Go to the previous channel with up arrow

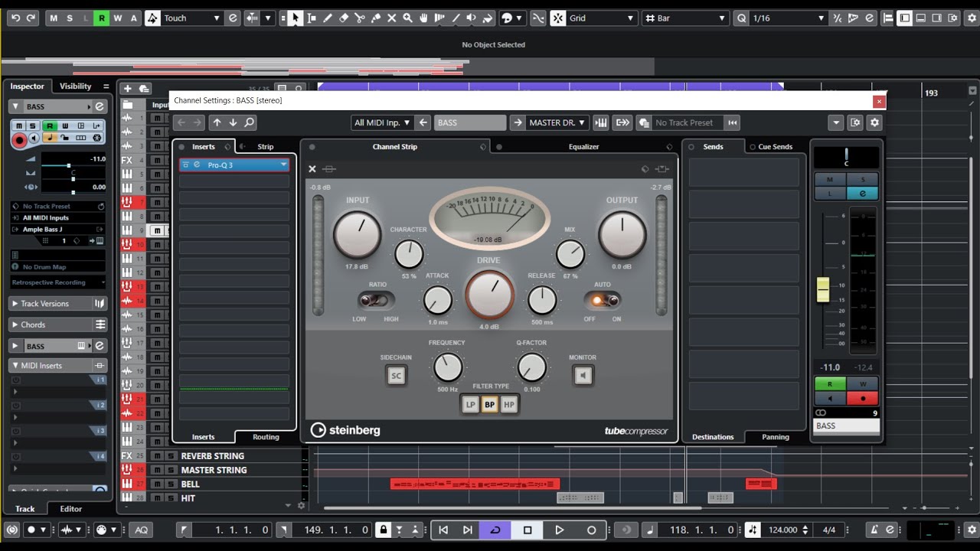point(217,122)
